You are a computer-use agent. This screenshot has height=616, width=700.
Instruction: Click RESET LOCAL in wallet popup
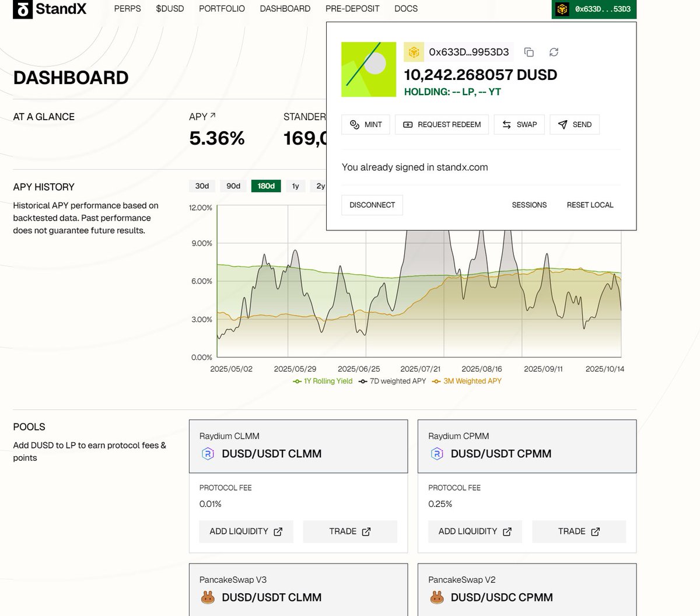point(590,205)
